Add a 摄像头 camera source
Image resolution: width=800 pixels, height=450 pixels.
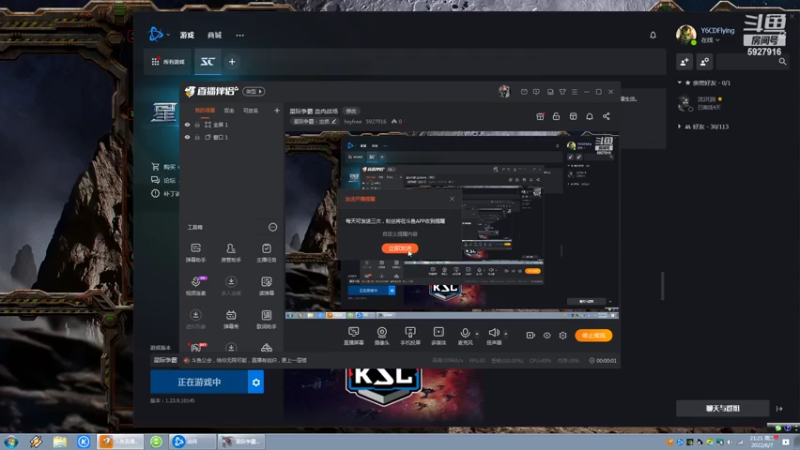pos(382,336)
